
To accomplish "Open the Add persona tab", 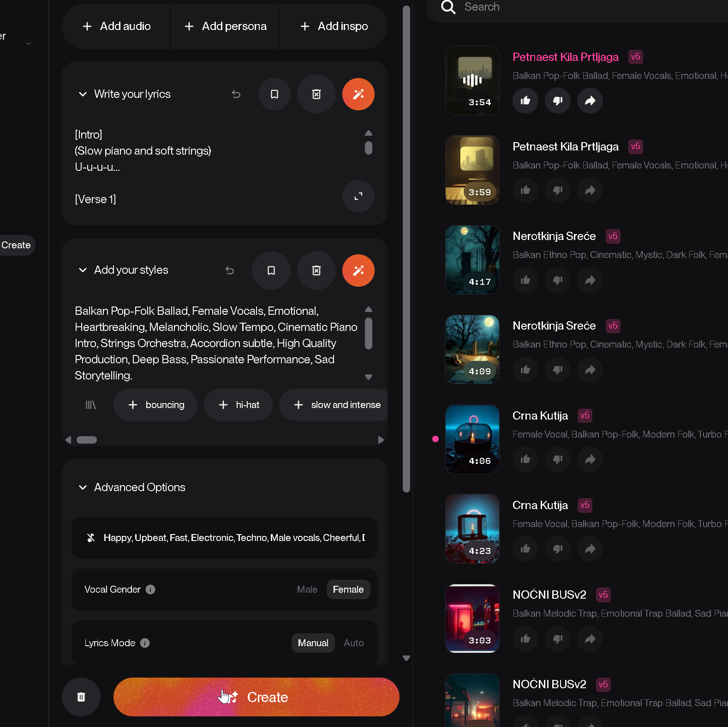I will (x=225, y=26).
